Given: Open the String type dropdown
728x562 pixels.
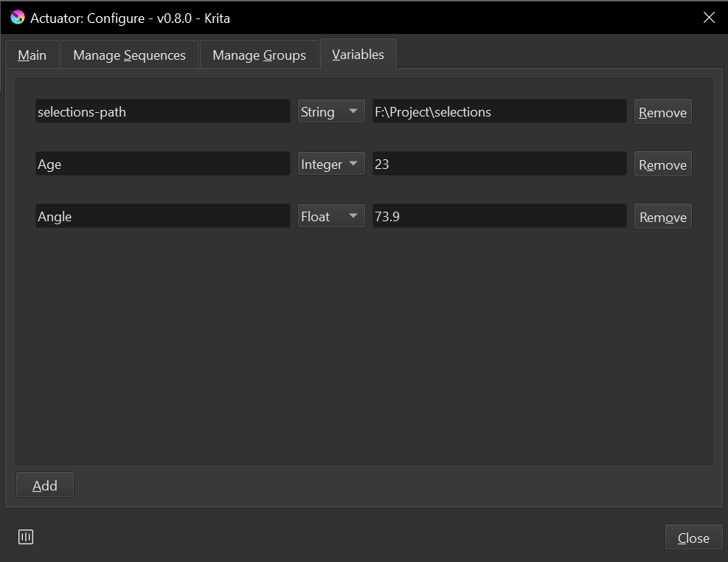Looking at the screenshot, I should (x=330, y=112).
